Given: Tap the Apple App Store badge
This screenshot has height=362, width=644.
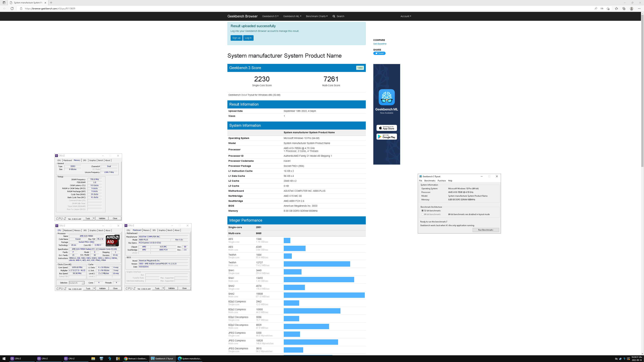Looking at the screenshot, I should 387,128.
